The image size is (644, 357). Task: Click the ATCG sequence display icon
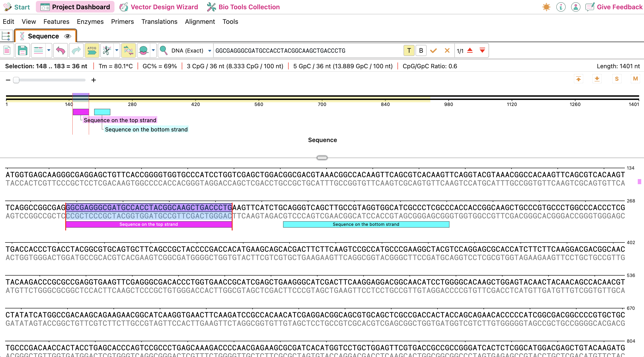point(92,50)
